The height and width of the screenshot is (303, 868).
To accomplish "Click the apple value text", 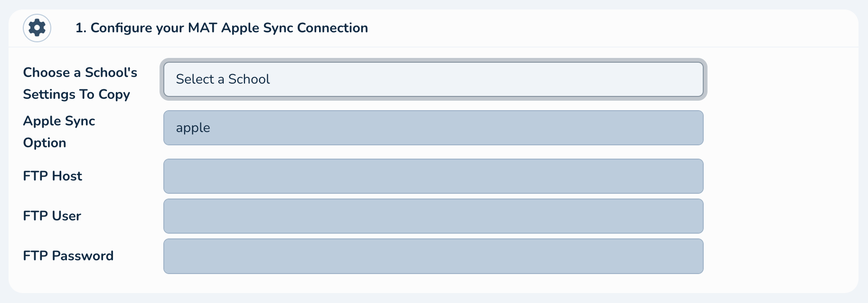I will click(193, 128).
